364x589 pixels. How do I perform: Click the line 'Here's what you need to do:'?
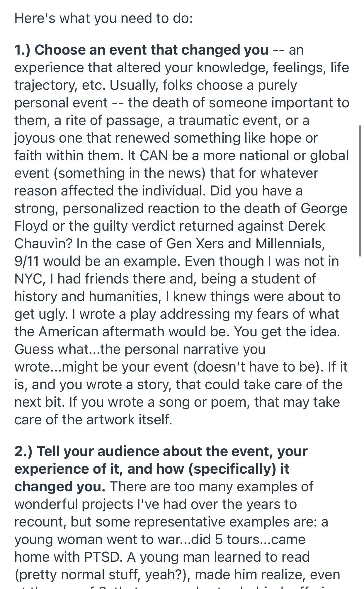pyautogui.click(x=103, y=18)
